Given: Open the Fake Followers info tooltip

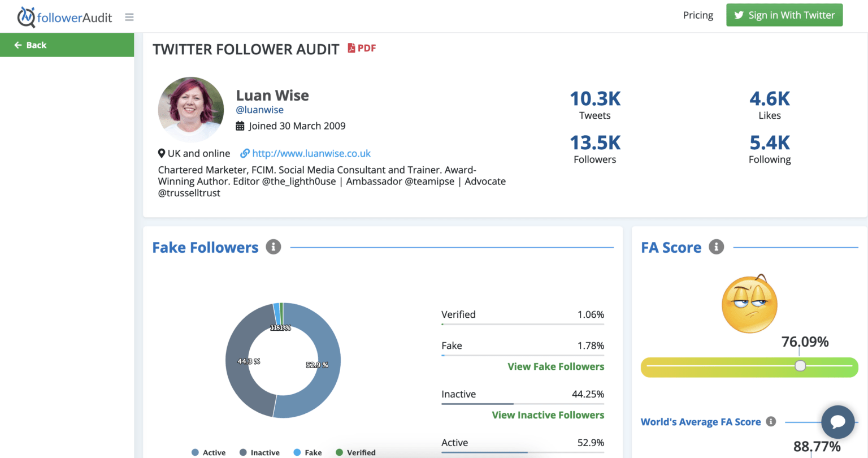Looking at the screenshot, I should click(274, 247).
